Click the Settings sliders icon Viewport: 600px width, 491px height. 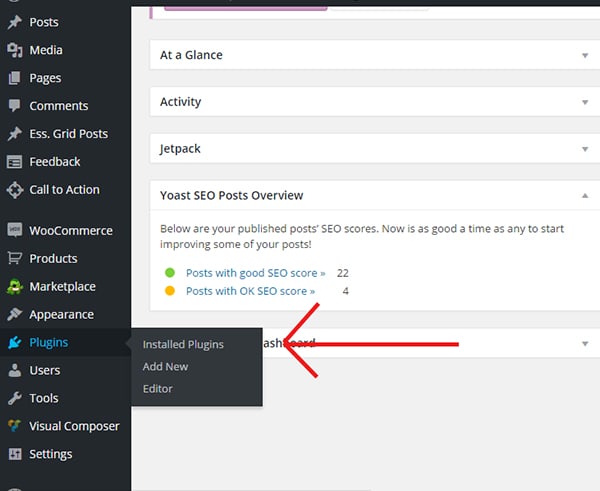point(15,454)
